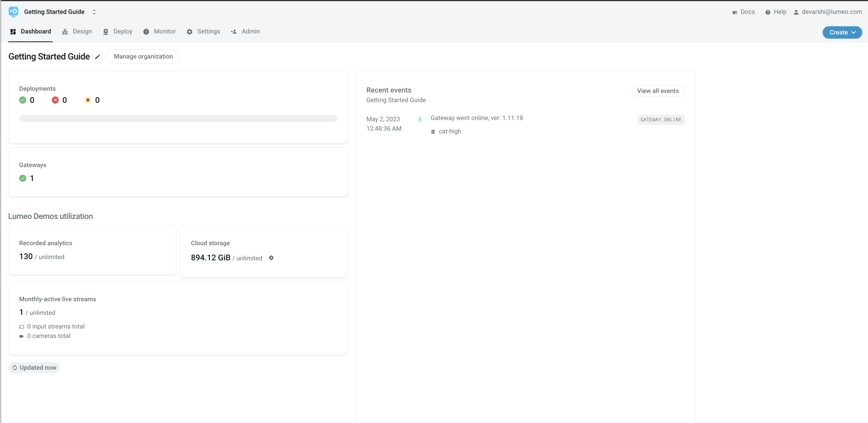
Task: Open the Getting Started Guide organization switcher
Action: [60, 12]
